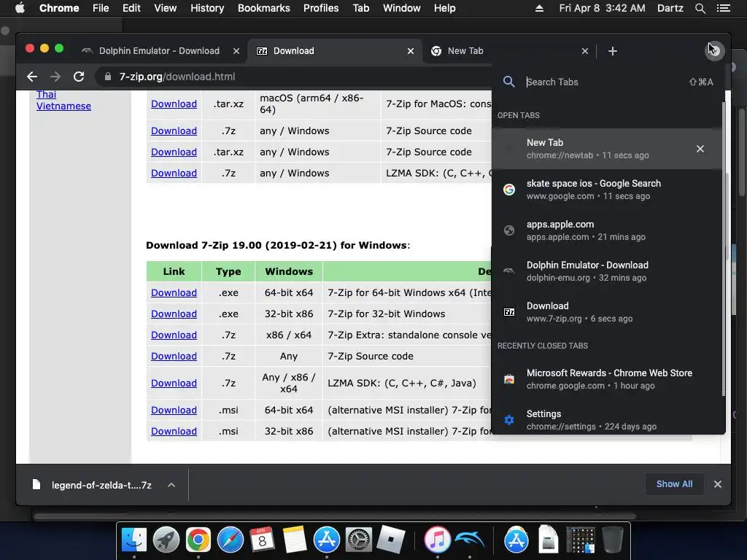Select Download www.7-zip.org entry in list
This screenshot has height=560, width=747.
[x=607, y=312]
